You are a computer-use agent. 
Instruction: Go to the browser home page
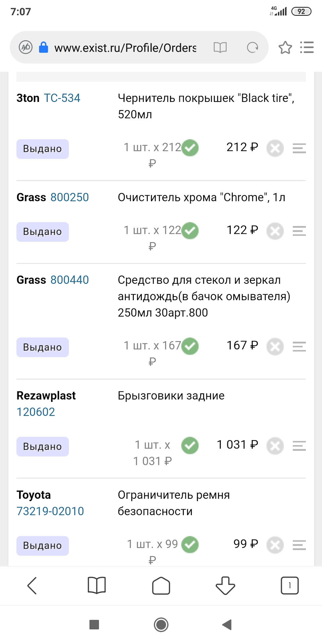point(161,586)
